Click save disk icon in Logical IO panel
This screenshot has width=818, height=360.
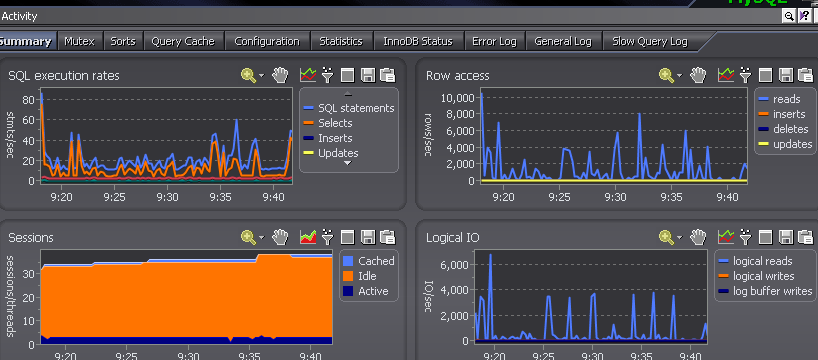click(x=786, y=237)
